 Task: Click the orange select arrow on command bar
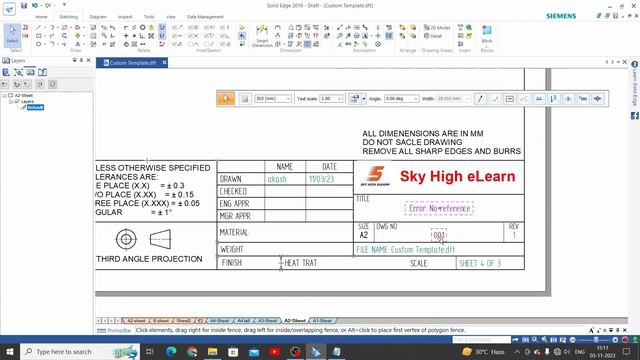pos(226,98)
